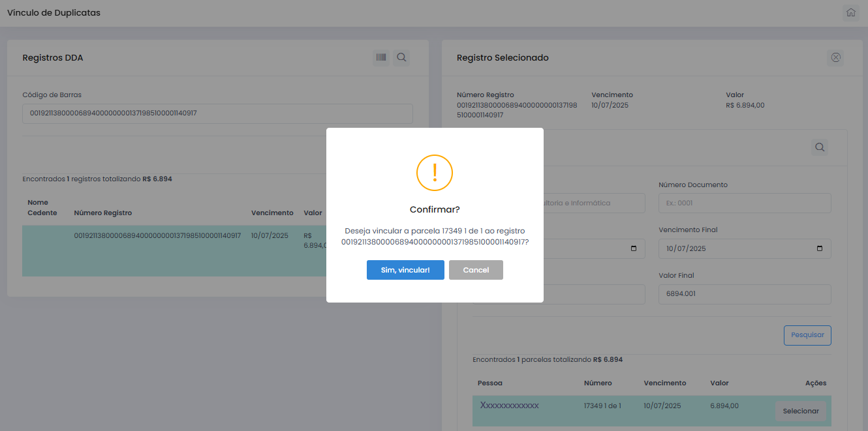Click the Pessoa column header in the parcelas table
This screenshot has height=431, width=868.
coord(490,383)
